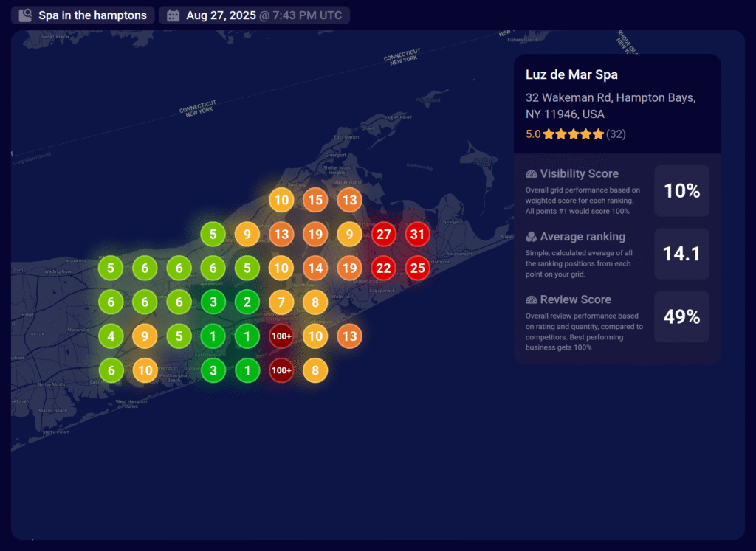Viewport: 756px width, 551px height.
Task: Click the Aug 27, 2025 date chip
Action: click(254, 15)
